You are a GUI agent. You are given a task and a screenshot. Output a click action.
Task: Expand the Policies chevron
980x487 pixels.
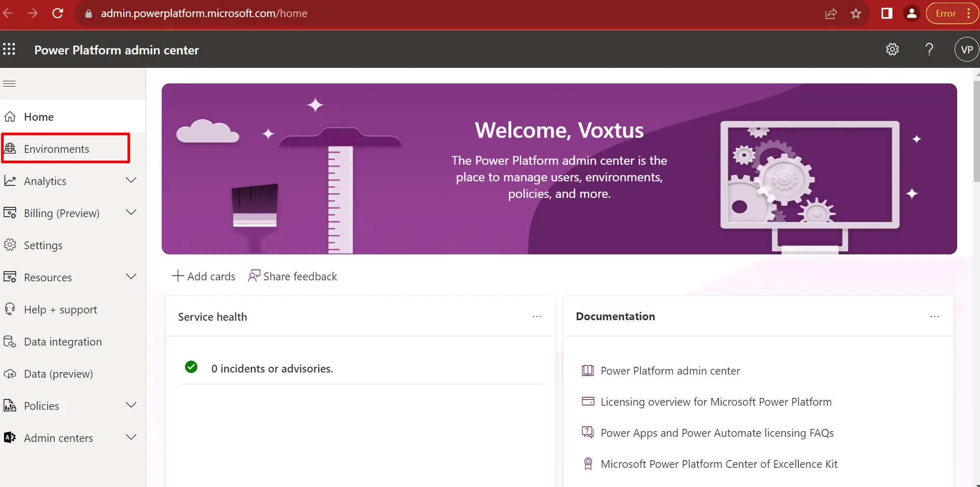(131, 405)
